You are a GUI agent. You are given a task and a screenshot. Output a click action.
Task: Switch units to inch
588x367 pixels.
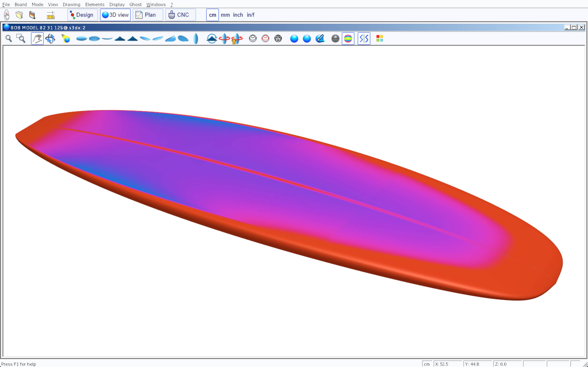(238, 15)
